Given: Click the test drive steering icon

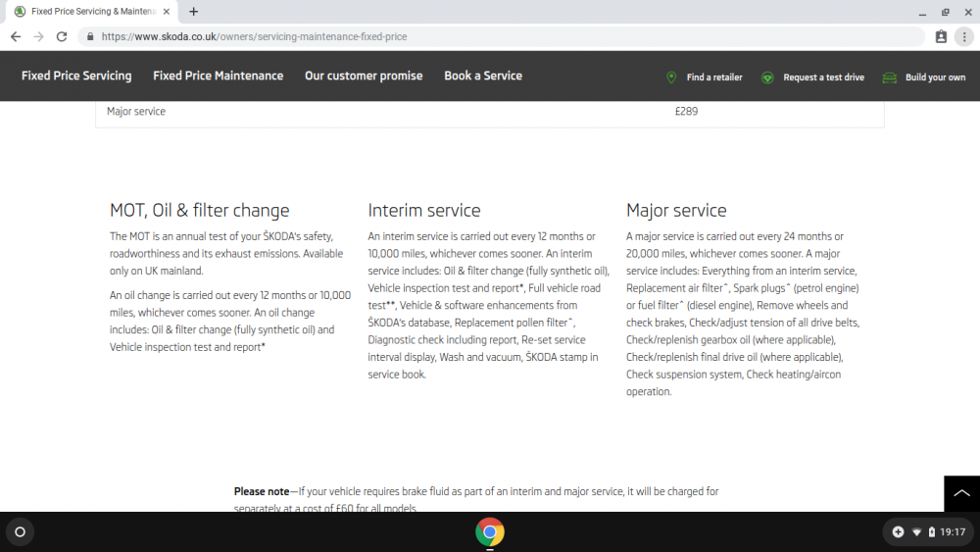Looking at the screenshot, I should coord(767,77).
